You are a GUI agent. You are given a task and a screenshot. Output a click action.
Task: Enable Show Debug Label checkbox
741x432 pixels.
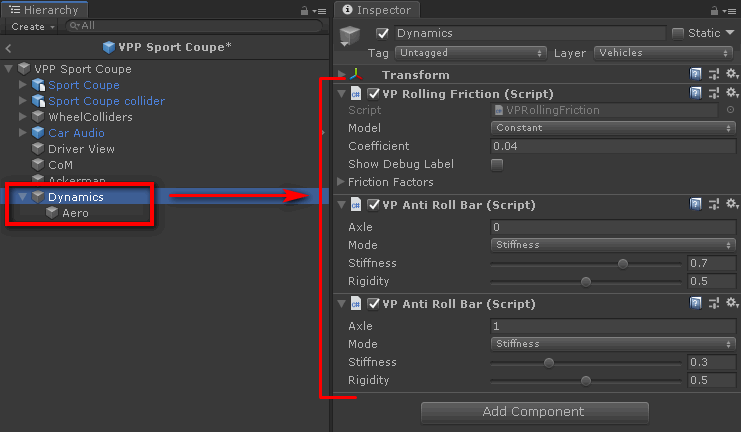[x=497, y=164]
